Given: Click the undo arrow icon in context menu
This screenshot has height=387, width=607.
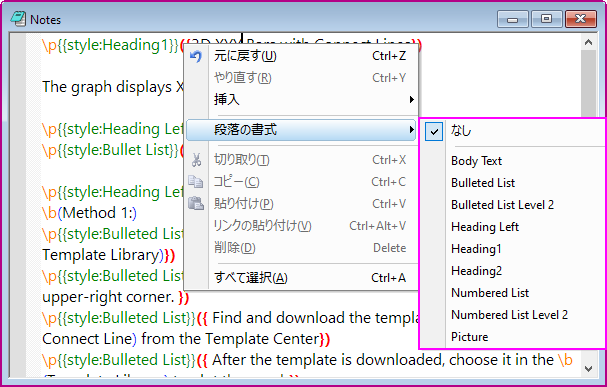Looking at the screenshot, I should (196, 57).
